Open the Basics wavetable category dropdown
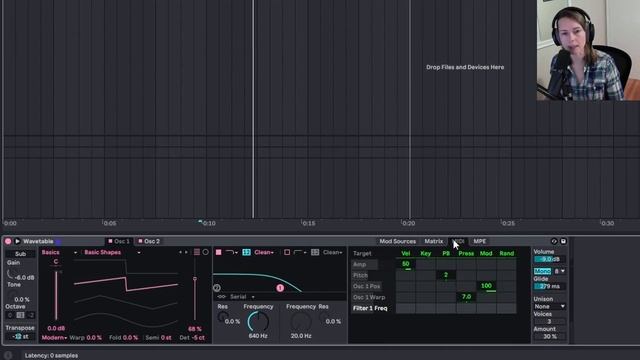This screenshot has height=360, width=640. [59, 252]
